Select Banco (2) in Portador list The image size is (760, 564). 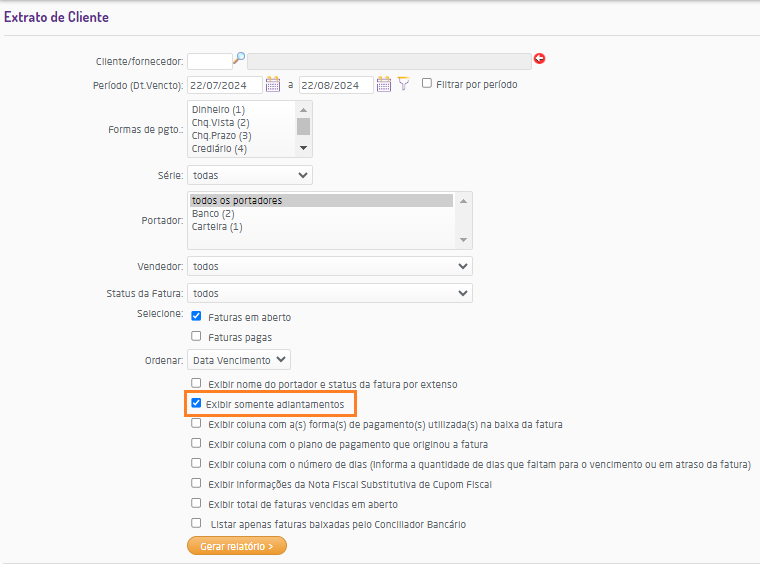(212, 214)
